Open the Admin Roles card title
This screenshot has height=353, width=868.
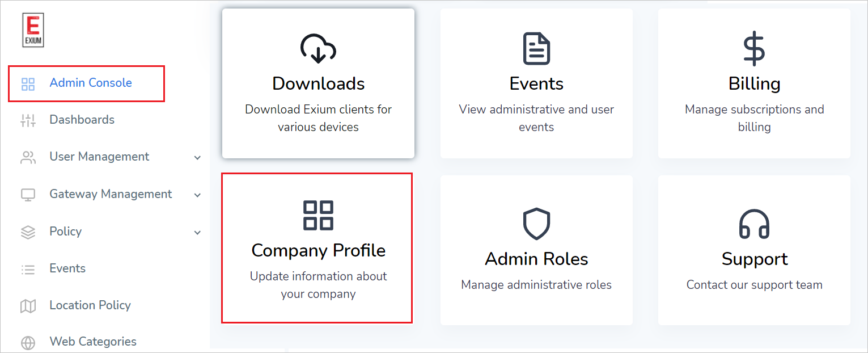(x=536, y=259)
